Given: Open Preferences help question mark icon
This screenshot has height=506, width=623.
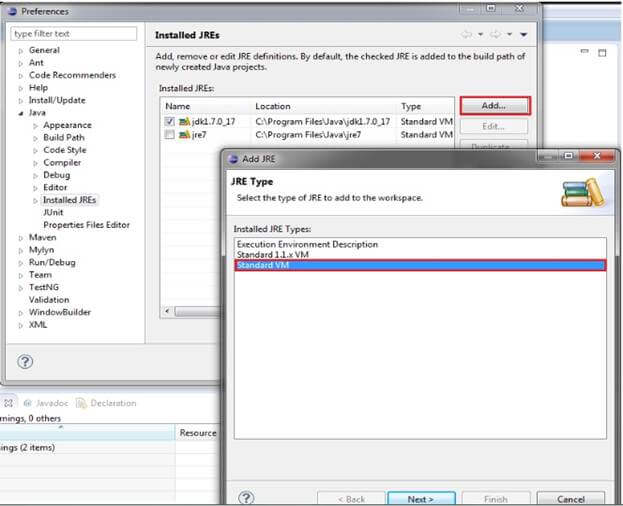Looking at the screenshot, I should point(25,361).
